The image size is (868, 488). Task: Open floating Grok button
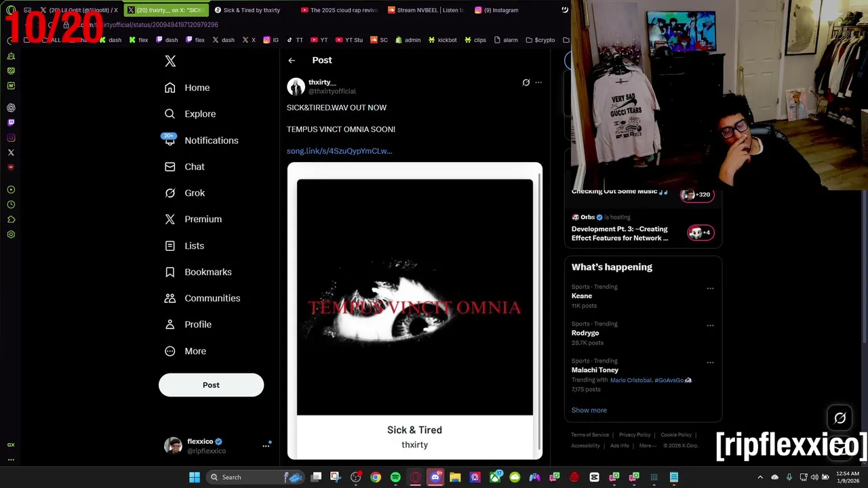pos(840,418)
